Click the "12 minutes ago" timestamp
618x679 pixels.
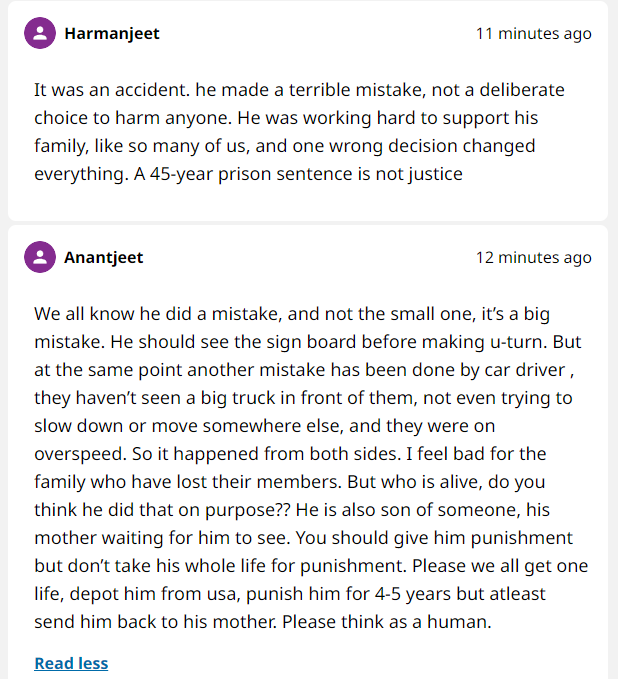point(534,257)
